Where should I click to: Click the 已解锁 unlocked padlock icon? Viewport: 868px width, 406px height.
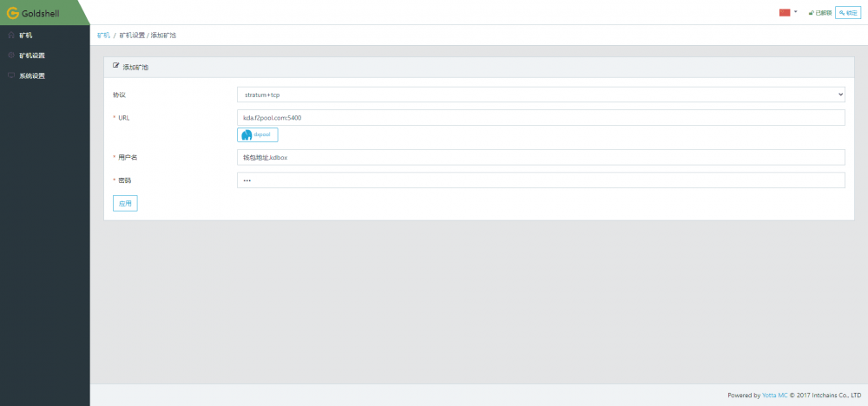[x=811, y=13]
